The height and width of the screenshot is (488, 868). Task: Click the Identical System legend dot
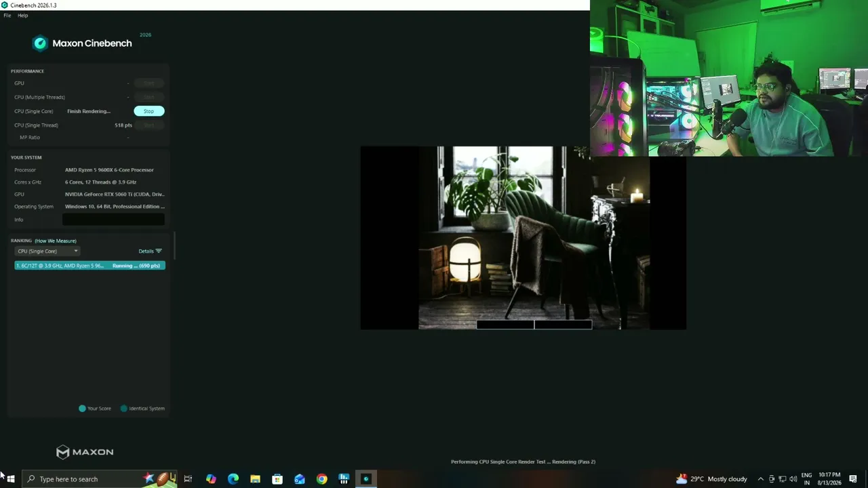point(123,409)
